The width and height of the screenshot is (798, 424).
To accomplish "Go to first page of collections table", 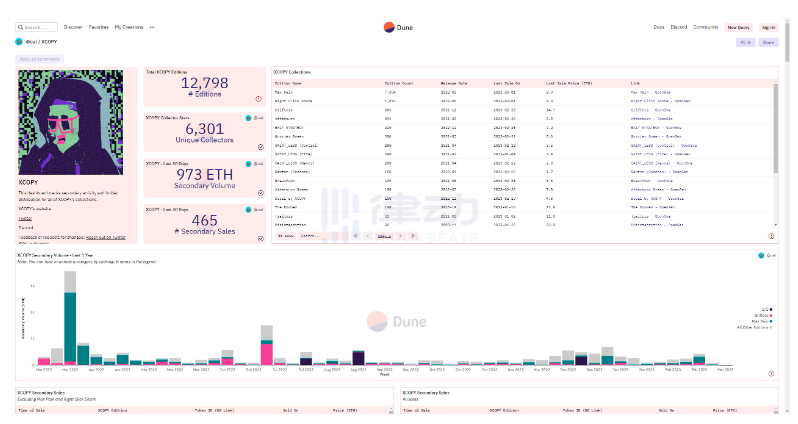I will (x=355, y=236).
